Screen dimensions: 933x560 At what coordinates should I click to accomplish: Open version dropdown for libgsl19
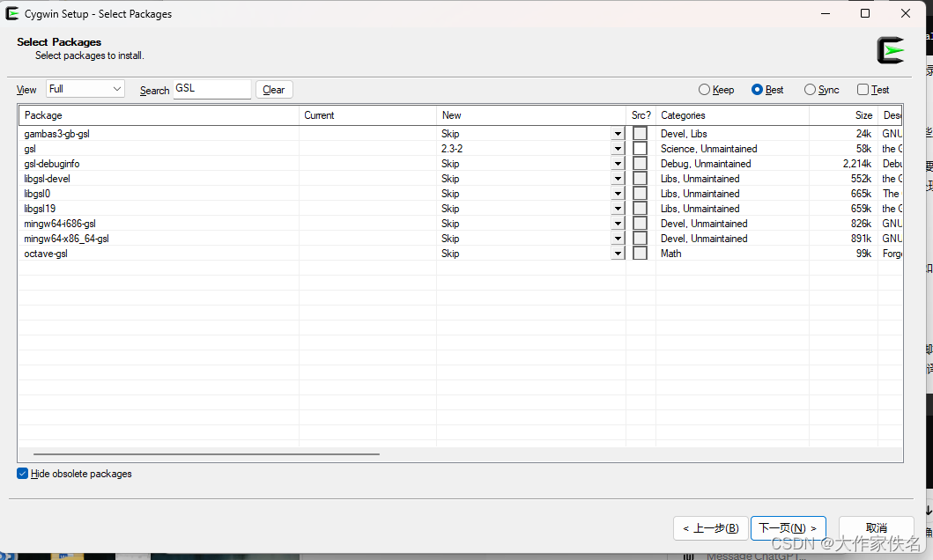[x=618, y=208]
